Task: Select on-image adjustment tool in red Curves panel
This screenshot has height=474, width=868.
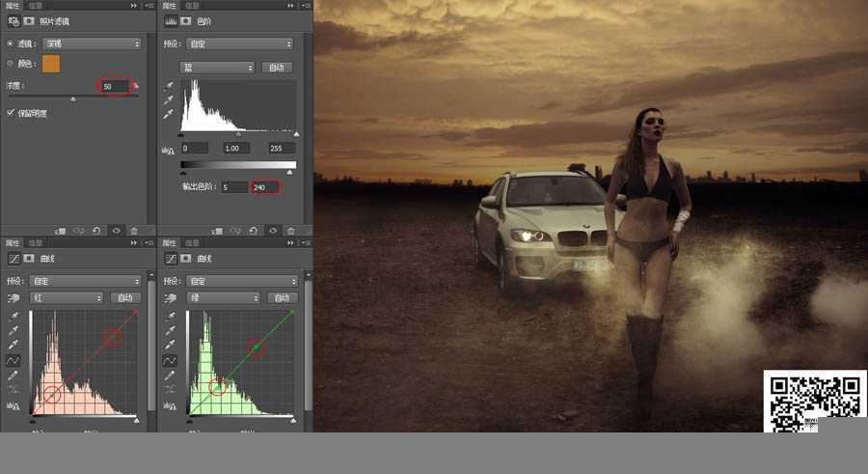Action: pos(13,297)
